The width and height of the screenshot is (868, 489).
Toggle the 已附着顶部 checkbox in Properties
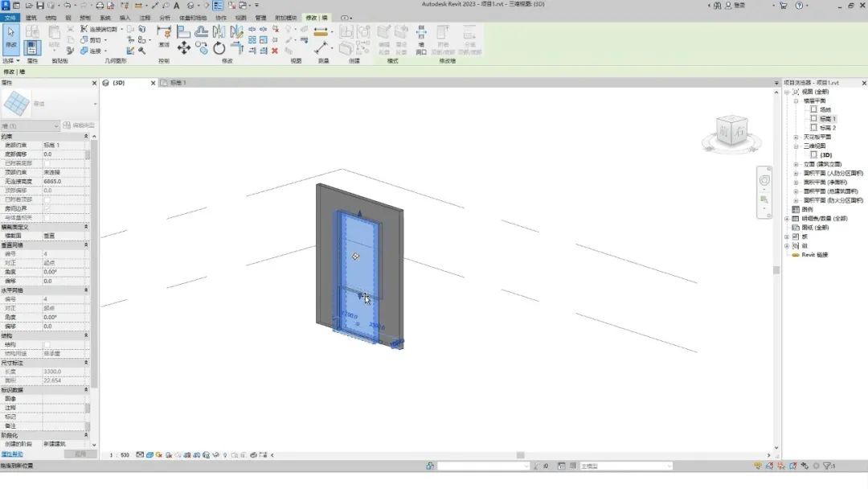coord(47,199)
